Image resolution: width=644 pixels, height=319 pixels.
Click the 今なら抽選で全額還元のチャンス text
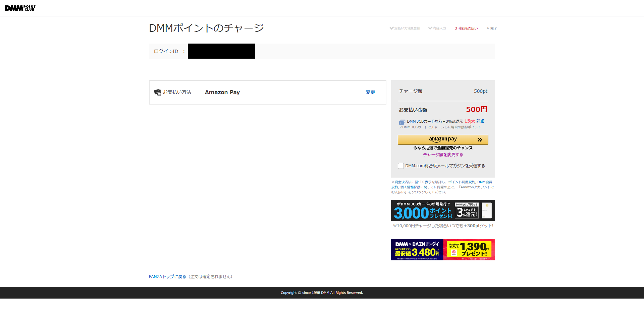(443, 148)
